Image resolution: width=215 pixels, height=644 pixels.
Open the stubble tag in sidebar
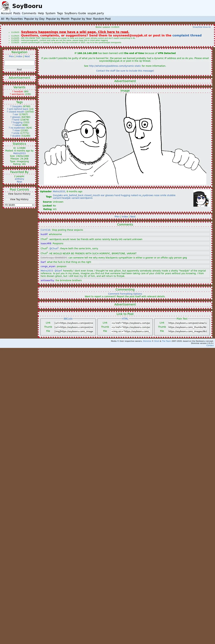(x=16, y=136)
